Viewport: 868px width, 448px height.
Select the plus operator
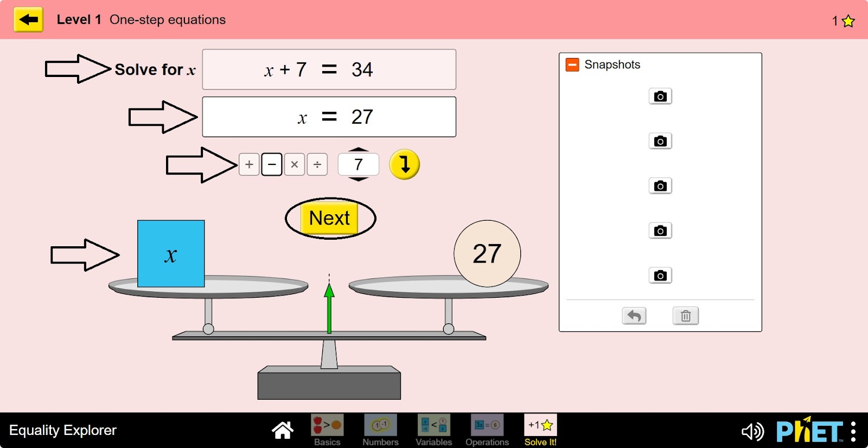coord(249,164)
